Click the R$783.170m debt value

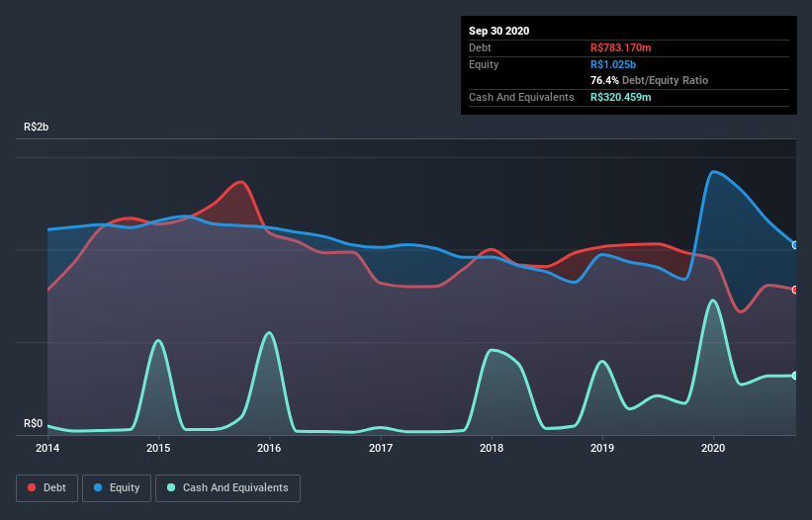pyautogui.click(x=620, y=47)
